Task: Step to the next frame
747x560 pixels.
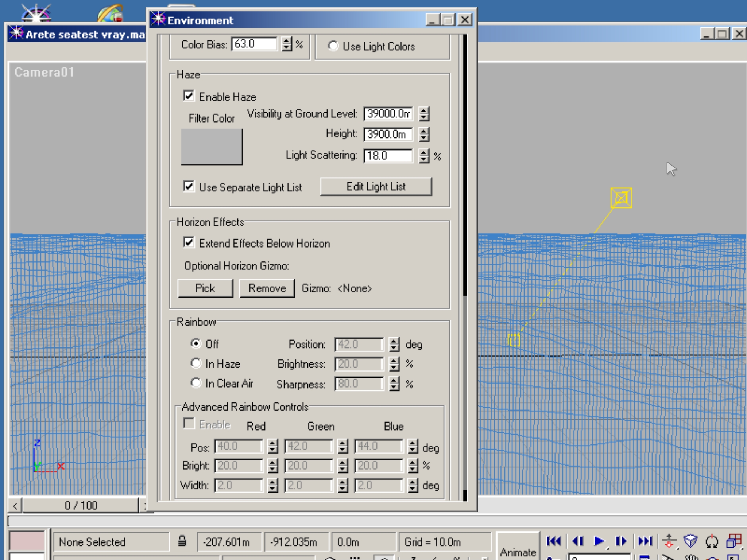Action: [x=621, y=541]
